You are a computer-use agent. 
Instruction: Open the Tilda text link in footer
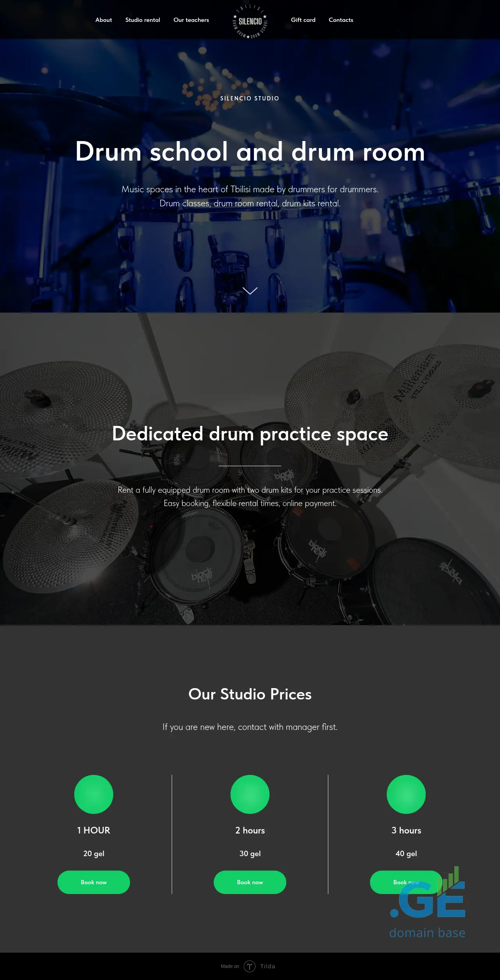pos(268,966)
